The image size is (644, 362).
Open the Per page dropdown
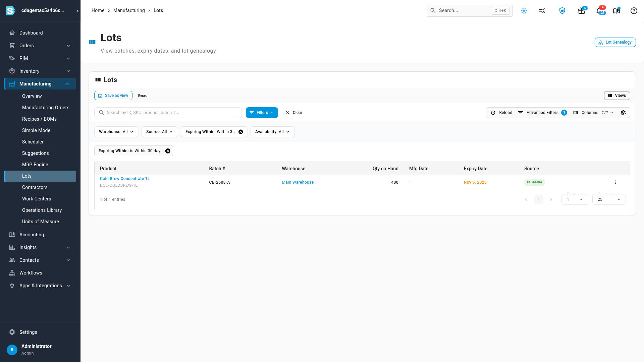[609, 199]
